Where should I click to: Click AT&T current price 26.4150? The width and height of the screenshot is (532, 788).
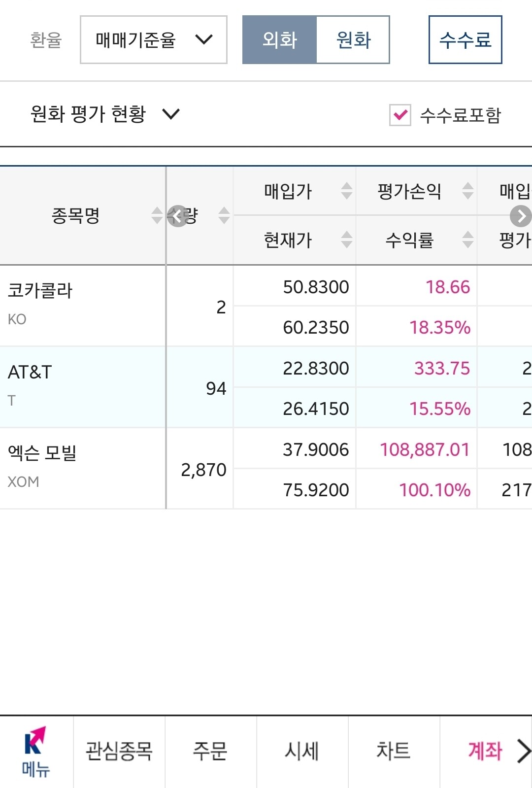click(x=316, y=409)
